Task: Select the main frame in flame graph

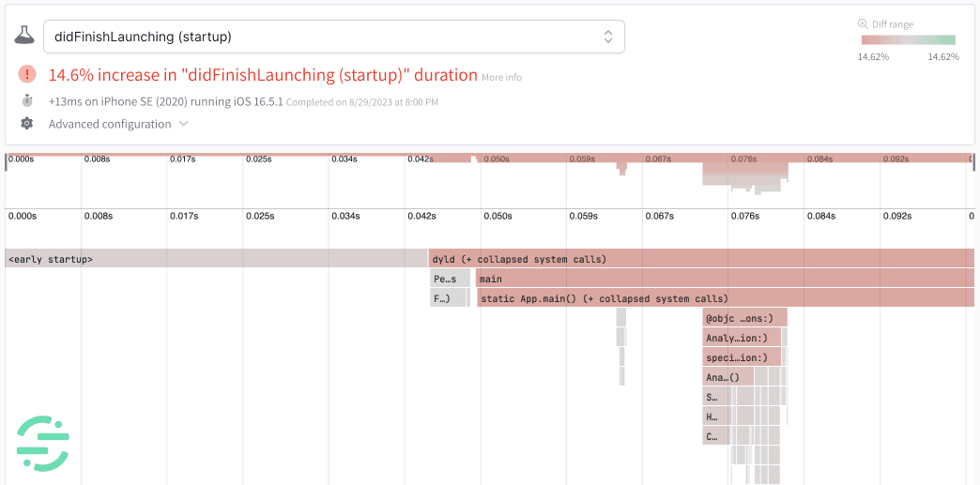Action: click(725, 279)
